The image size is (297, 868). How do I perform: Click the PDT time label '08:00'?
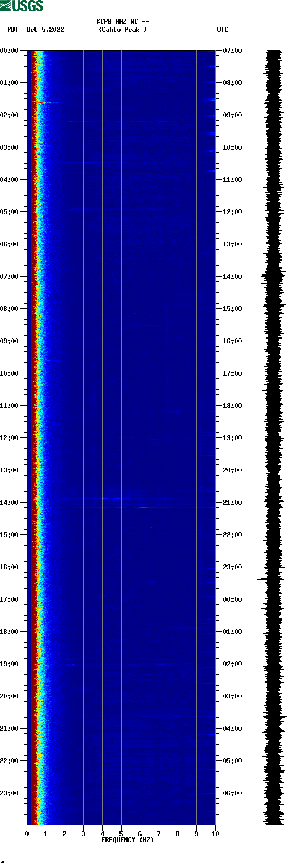click(x=9, y=309)
